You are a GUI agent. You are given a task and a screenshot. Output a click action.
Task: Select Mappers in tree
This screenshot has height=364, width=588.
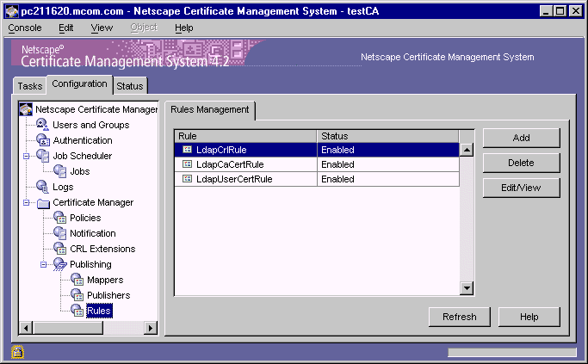(x=105, y=280)
